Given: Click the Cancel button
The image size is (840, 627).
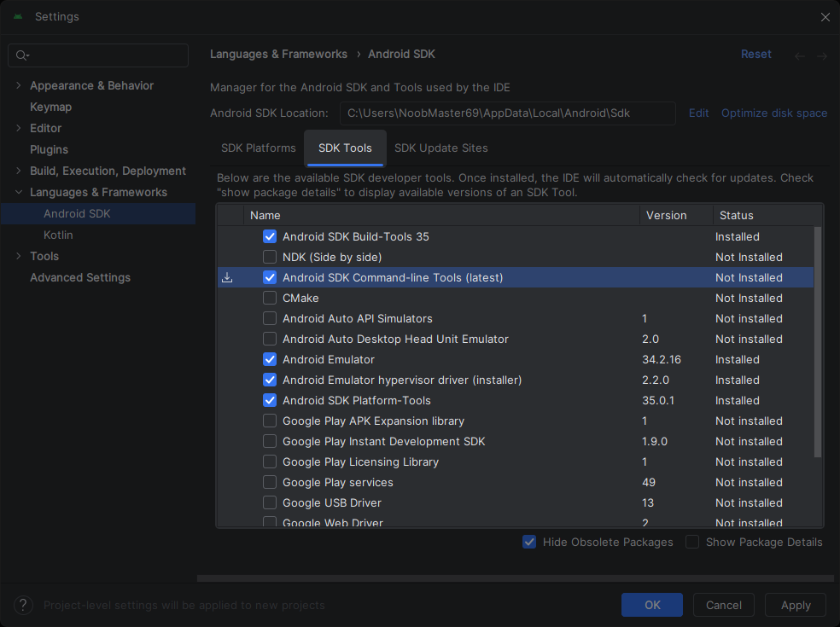Looking at the screenshot, I should click(x=724, y=605).
